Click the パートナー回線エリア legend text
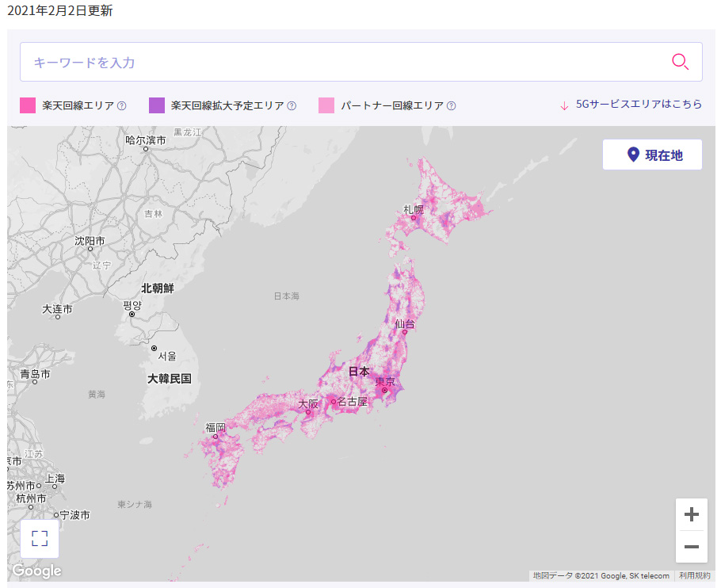This screenshot has height=588, width=721. click(392, 105)
